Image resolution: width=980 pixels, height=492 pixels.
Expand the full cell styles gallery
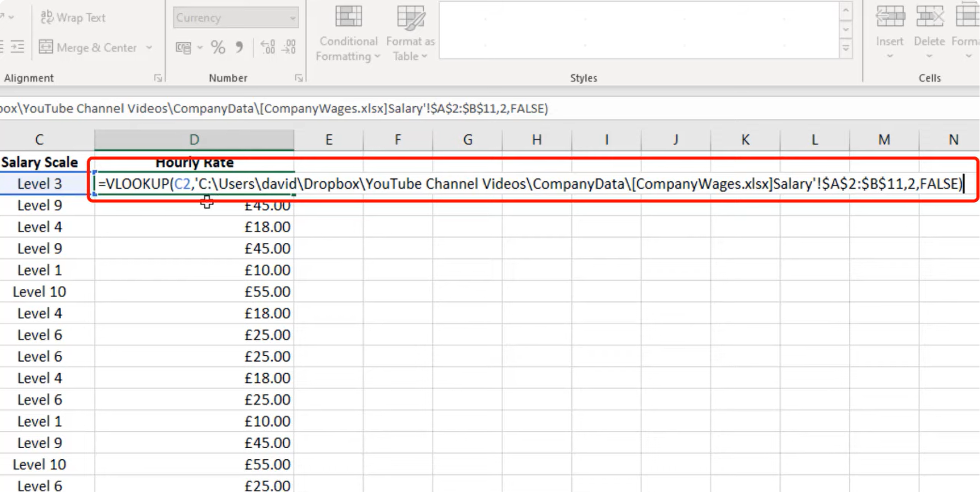click(846, 48)
